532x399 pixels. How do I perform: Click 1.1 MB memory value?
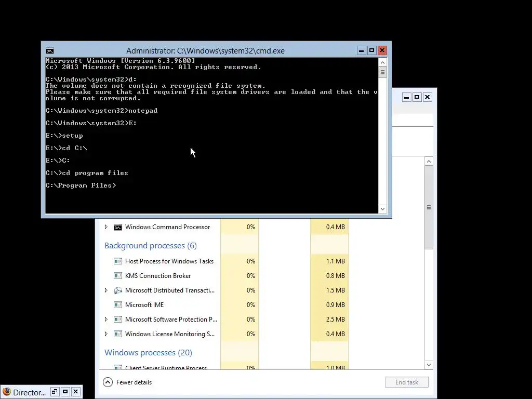[x=336, y=261]
